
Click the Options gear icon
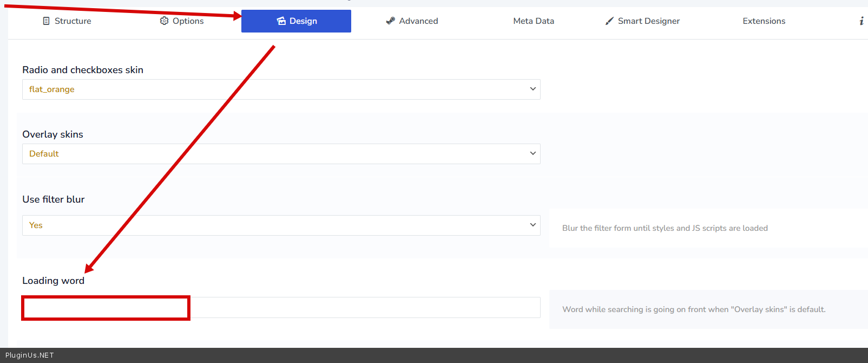pyautogui.click(x=165, y=21)
